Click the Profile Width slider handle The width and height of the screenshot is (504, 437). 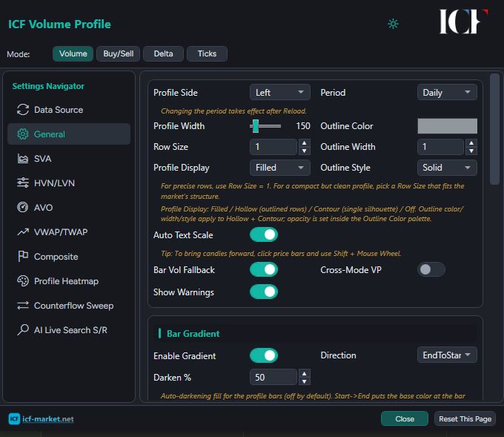pyautogui.click(x=256, y=126)
